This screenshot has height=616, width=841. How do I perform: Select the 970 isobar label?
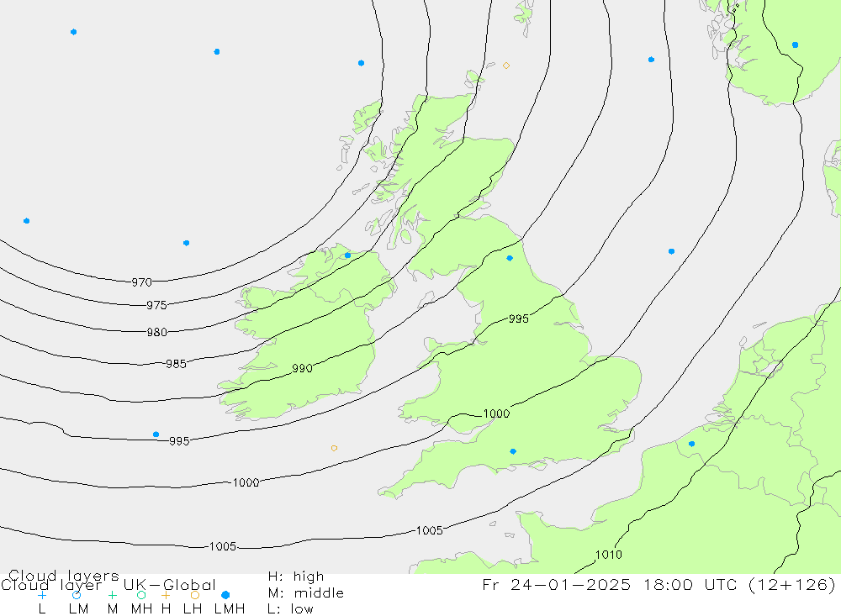coord(141,282)
